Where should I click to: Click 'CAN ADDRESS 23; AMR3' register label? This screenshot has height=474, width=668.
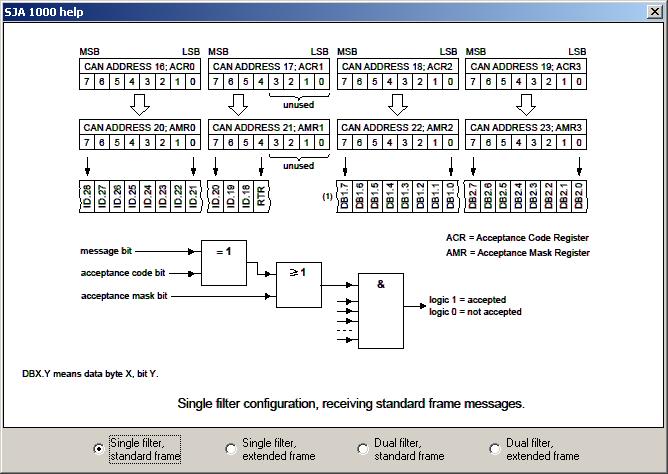pos(526,127)
